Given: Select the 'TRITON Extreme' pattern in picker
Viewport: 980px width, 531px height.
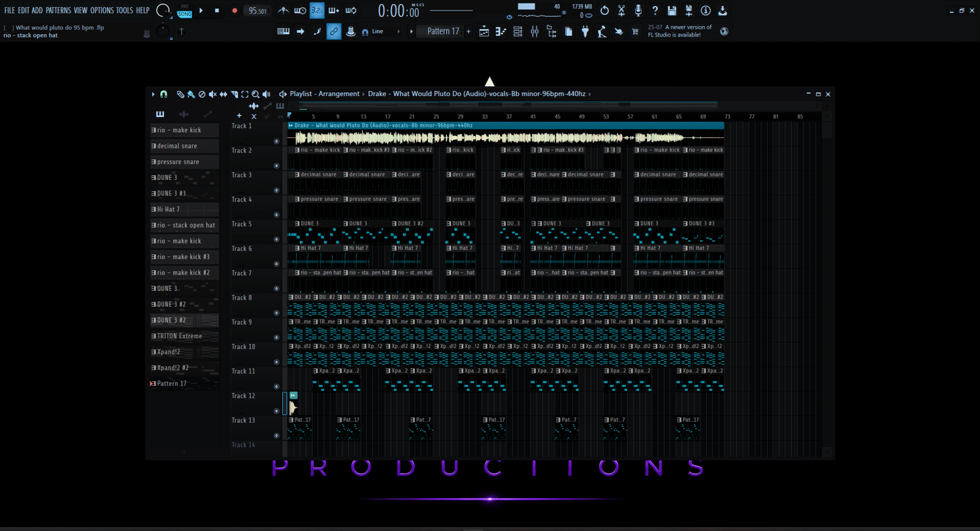Looking at the screenshot, I should click(x=184, y=336).
